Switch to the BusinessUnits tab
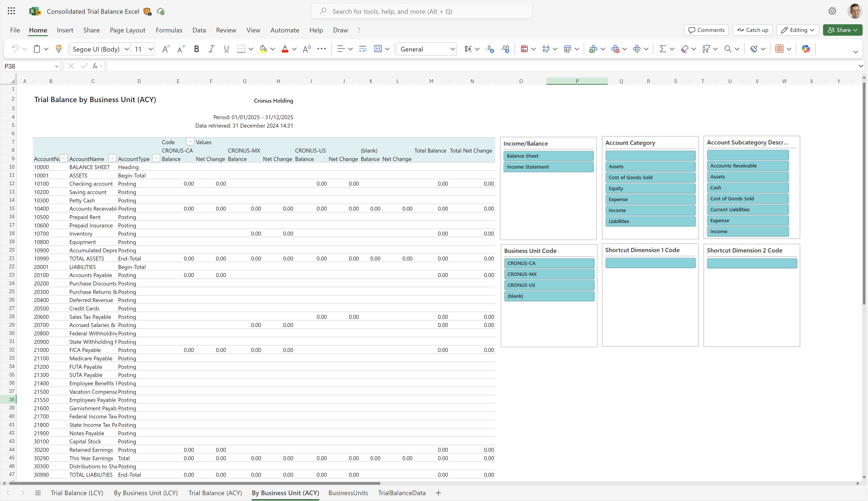 tap(348, 493)
